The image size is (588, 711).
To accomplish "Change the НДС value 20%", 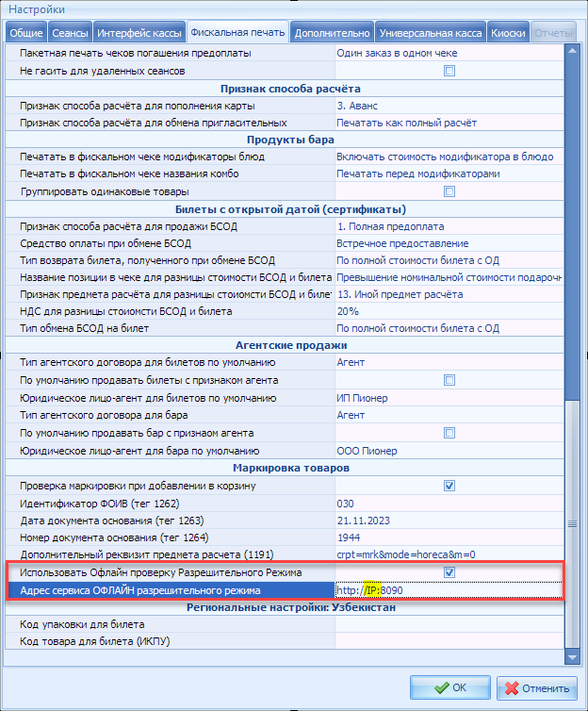I will point(449,311).
